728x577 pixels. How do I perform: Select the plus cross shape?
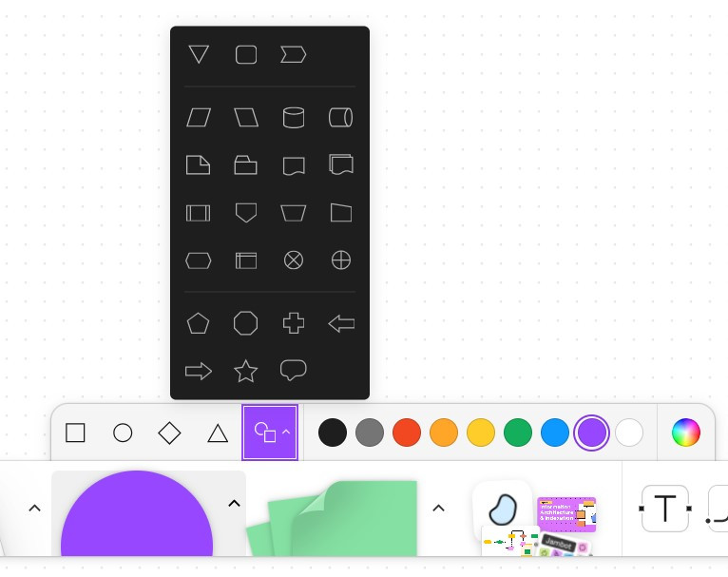pos(294,323)
